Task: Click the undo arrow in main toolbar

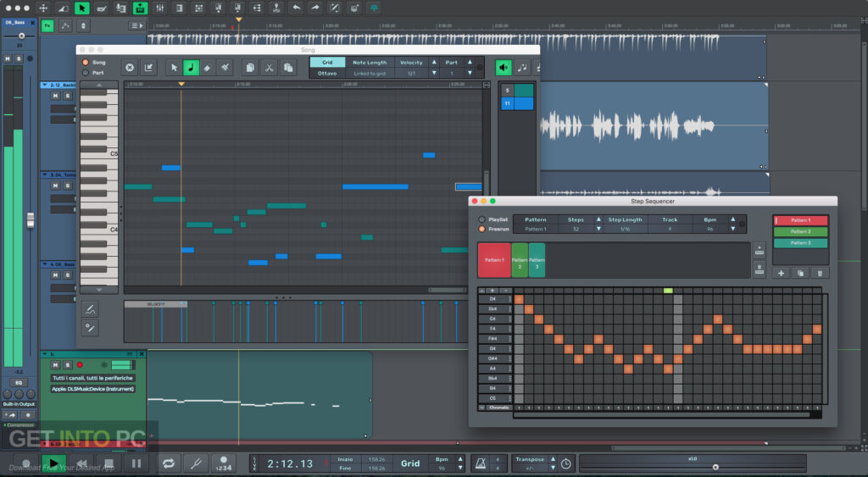Action: pyautogui.click(x=296, y=8)
